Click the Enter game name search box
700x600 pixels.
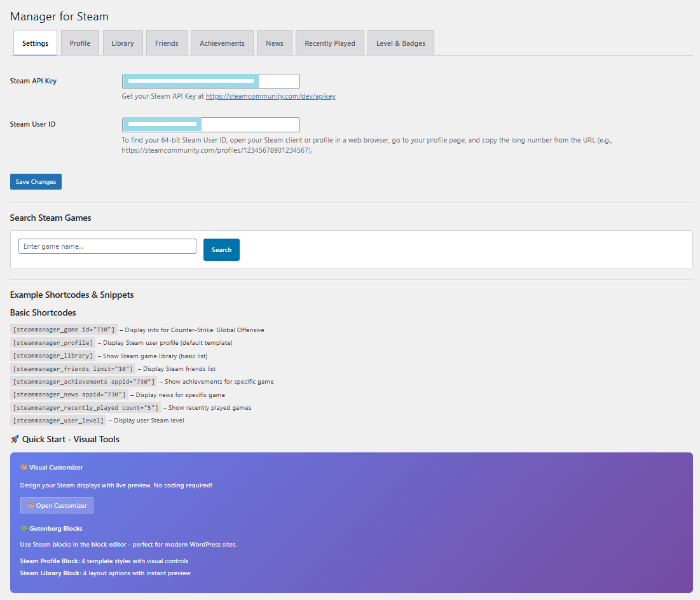coord(107,246)
